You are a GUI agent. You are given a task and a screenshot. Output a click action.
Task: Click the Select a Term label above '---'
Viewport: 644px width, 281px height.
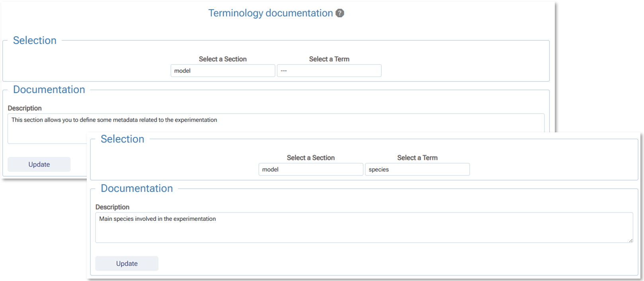(329, 59)
